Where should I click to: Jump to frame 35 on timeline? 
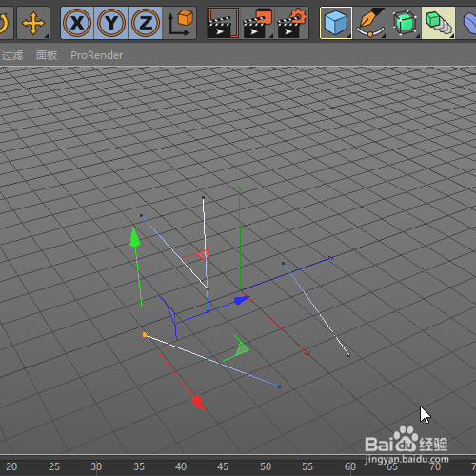139,466
